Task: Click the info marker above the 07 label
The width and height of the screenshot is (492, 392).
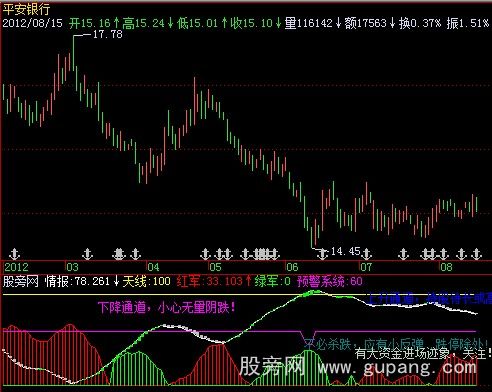Action: tap(367, 254)
